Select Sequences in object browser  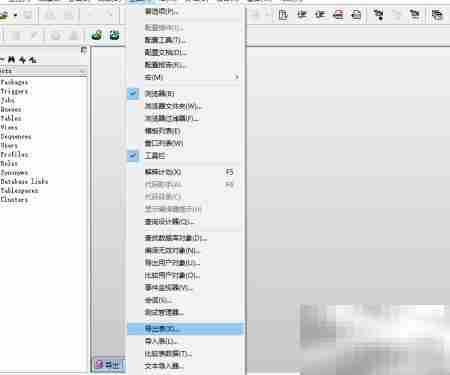[16, 136]
